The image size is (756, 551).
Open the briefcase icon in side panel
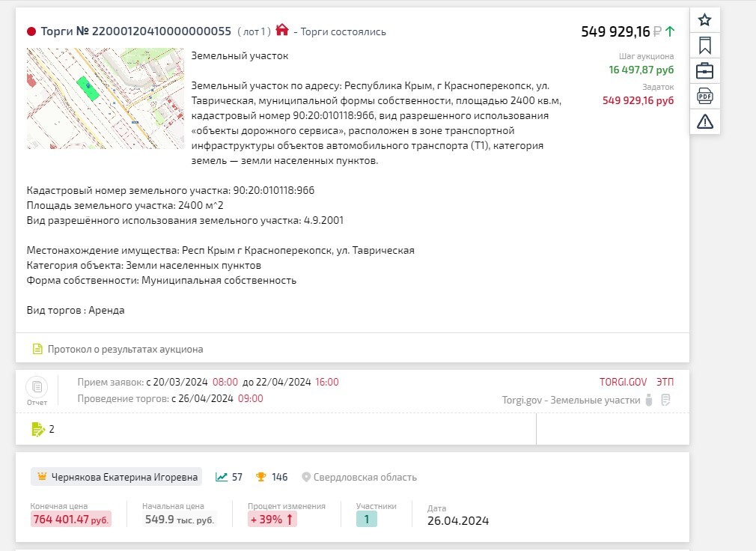(x=704, y=71)
